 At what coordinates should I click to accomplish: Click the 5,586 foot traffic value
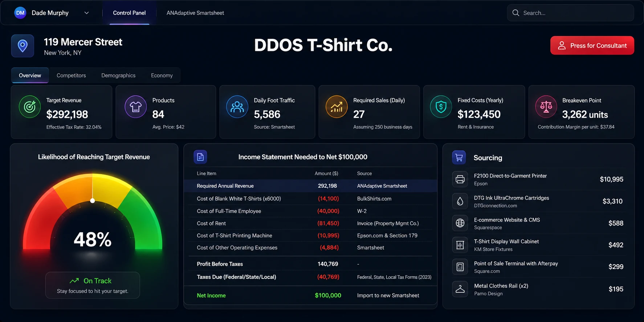pyautogui.click(x=267, y=114)
